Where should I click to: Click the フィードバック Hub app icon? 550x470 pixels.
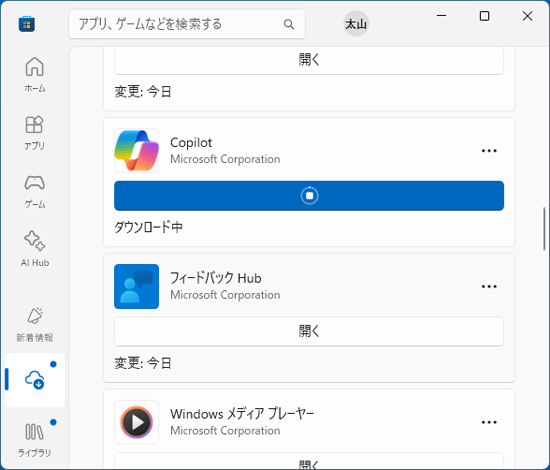[136, 286]
